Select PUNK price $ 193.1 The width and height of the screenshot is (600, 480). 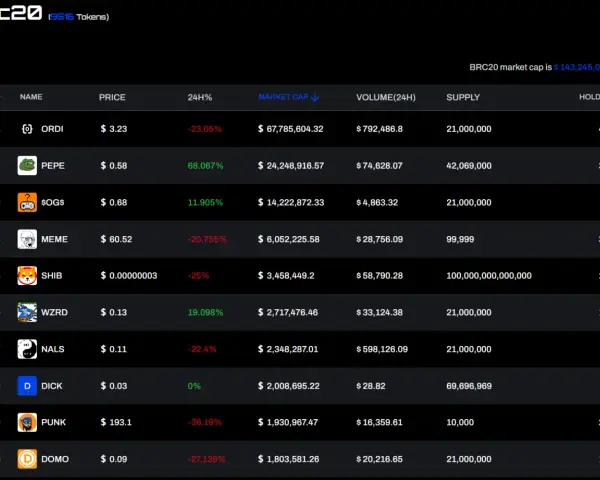[x=116, y=422]
